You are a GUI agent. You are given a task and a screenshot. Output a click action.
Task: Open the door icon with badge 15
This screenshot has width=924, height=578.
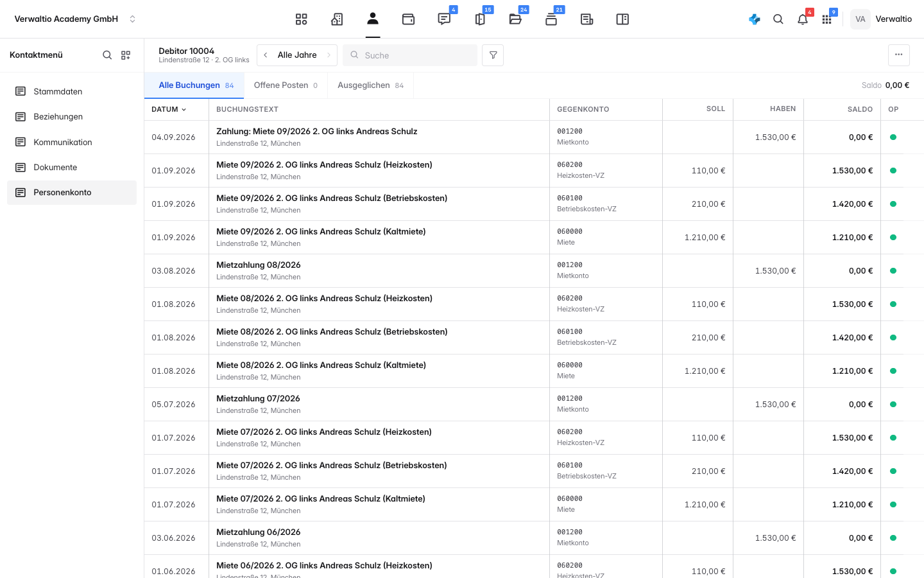[x=480, y=19]
